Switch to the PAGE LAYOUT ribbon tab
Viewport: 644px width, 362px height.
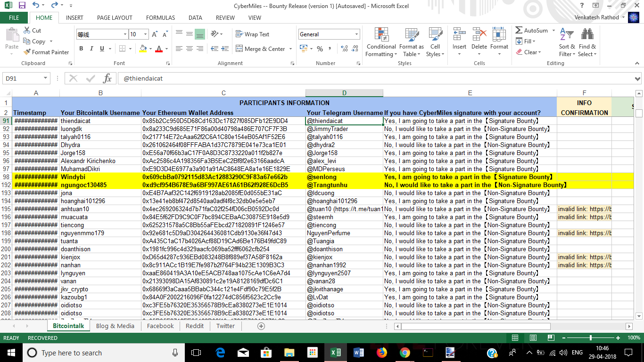tap(115, 18)
